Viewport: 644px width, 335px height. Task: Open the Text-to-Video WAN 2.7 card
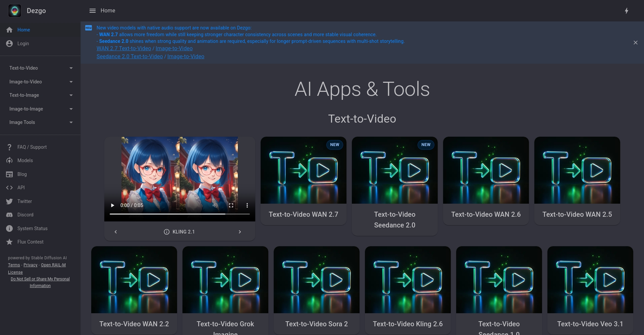304,181
